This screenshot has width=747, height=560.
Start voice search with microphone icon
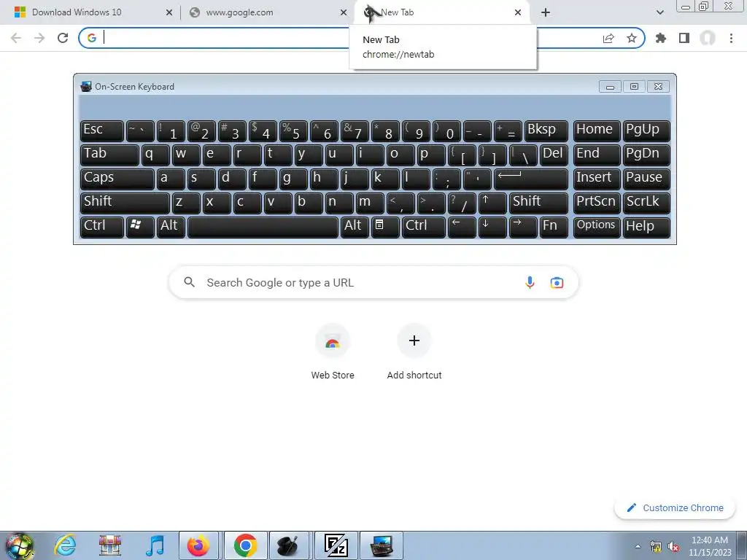point(530,282)
